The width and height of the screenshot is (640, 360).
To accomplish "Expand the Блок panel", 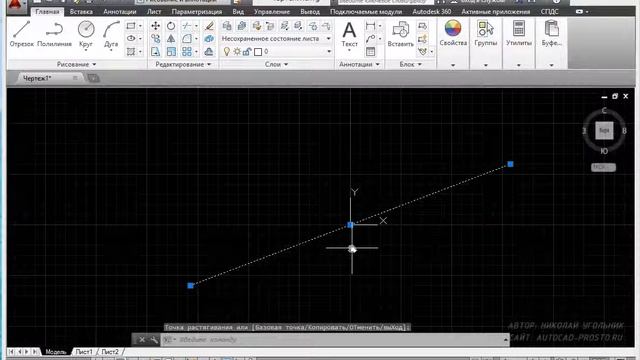I will point(410,64).
